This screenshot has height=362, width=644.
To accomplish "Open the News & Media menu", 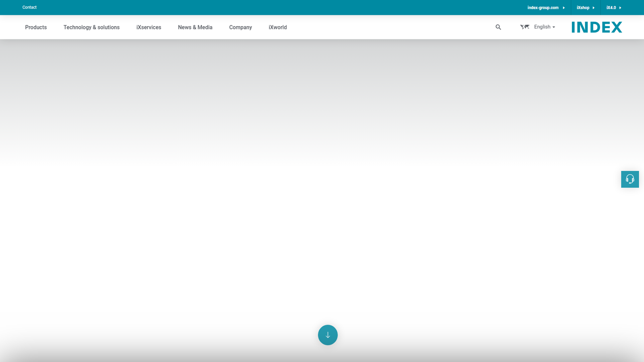I will 195,27.
